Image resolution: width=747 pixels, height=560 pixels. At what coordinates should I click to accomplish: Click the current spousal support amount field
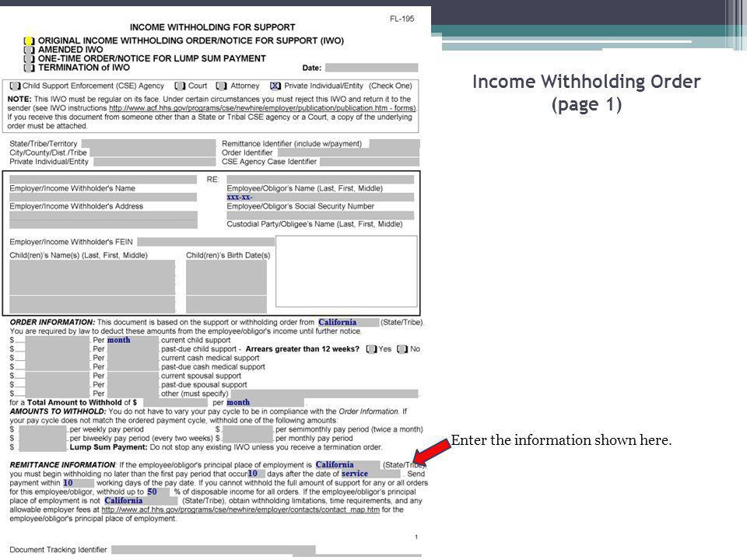57,376
